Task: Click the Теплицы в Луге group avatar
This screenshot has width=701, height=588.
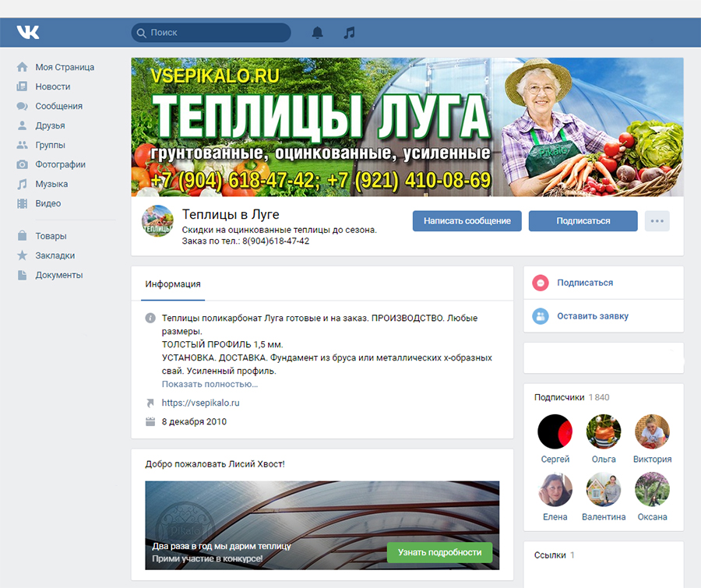Action: pyautogui.click(x=157, y=221)
